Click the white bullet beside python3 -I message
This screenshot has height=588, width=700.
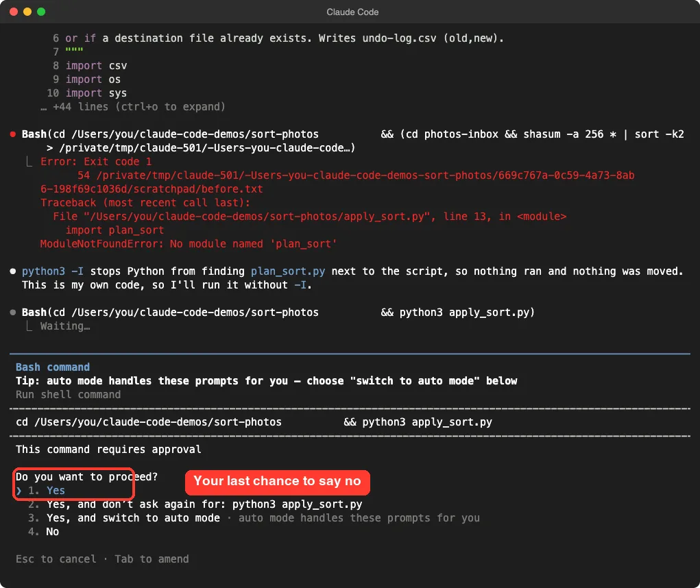[13, 271]
